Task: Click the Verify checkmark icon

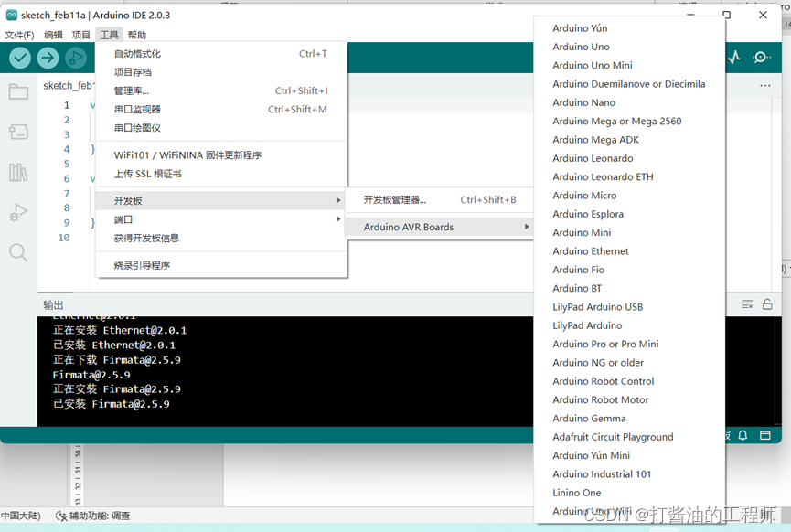Action: click(20, 58)
